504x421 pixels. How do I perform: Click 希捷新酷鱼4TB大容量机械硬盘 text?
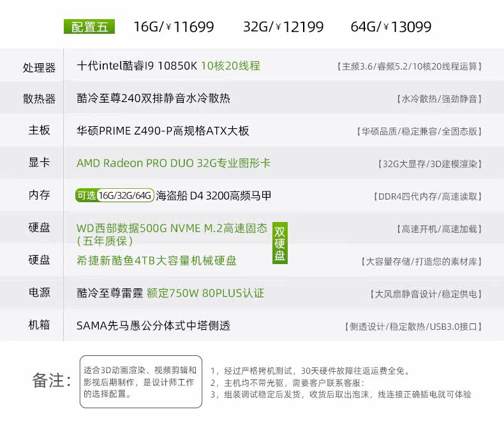(x=156, y=261)
